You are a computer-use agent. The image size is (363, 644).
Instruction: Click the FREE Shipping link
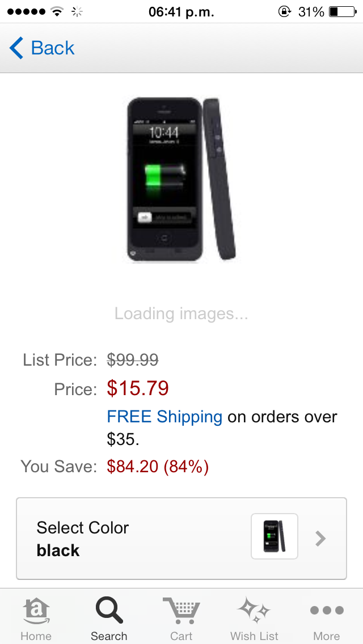(x=164, y=417)
